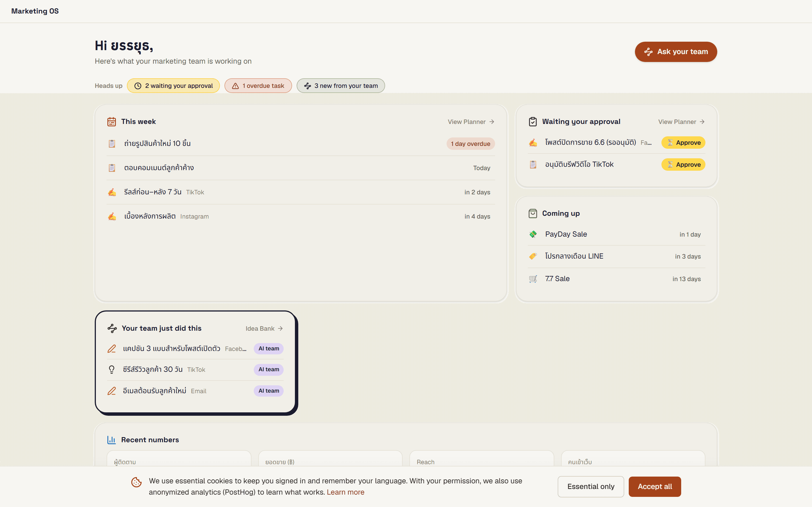Click the team icon by Your team just did this
This screenshot has height=507, width=812.
(x=112, y=328)
